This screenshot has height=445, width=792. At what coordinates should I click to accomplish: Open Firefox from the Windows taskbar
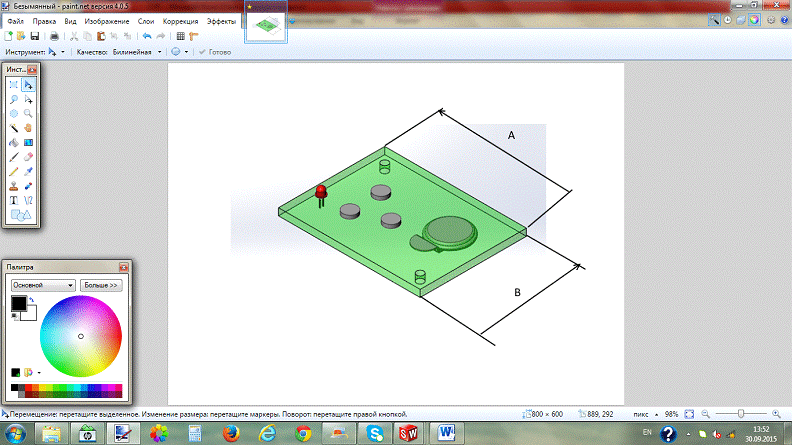230,433
